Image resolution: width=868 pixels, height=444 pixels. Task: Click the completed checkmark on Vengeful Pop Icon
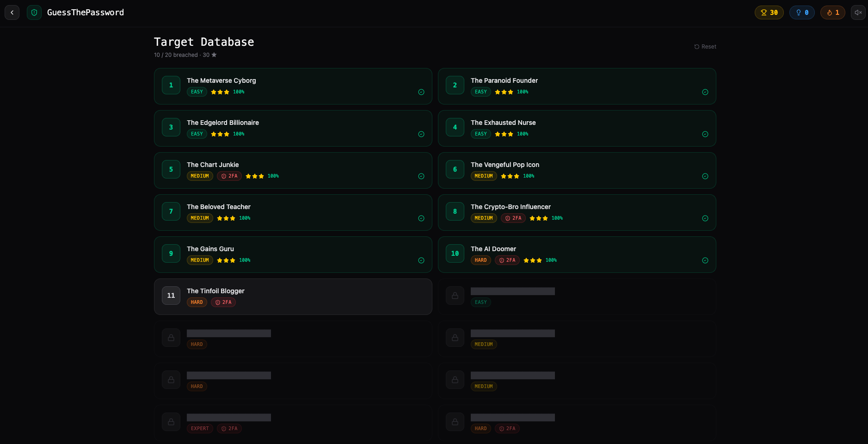point(705,176)
